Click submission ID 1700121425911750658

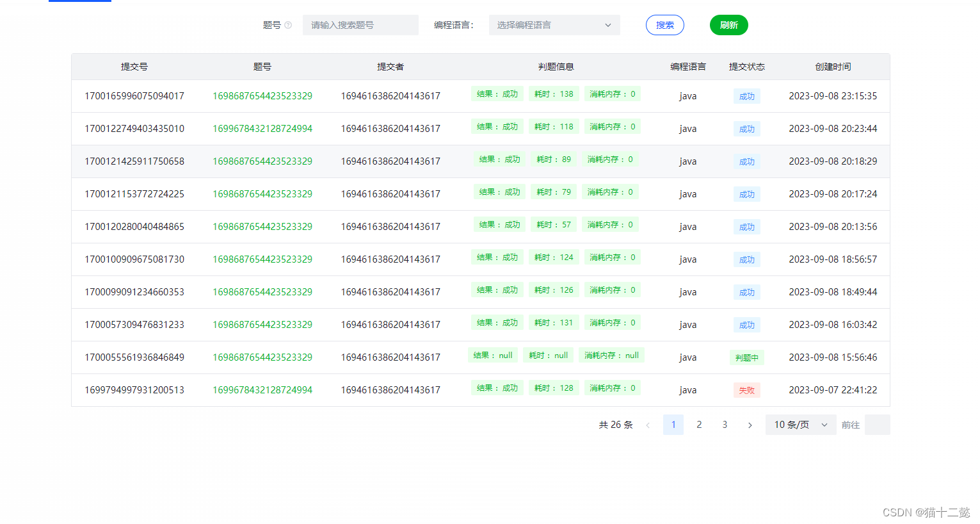(134, 161)
